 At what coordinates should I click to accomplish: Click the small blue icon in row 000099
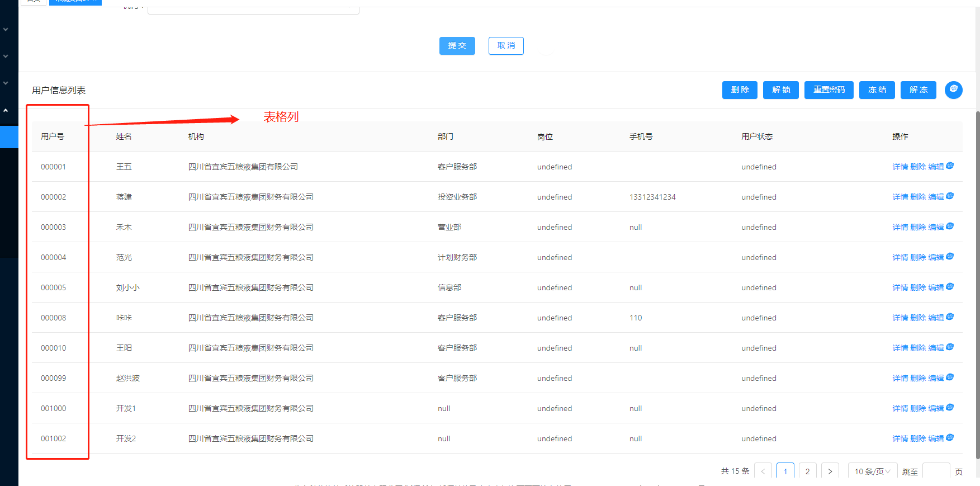tap(950, 378)
